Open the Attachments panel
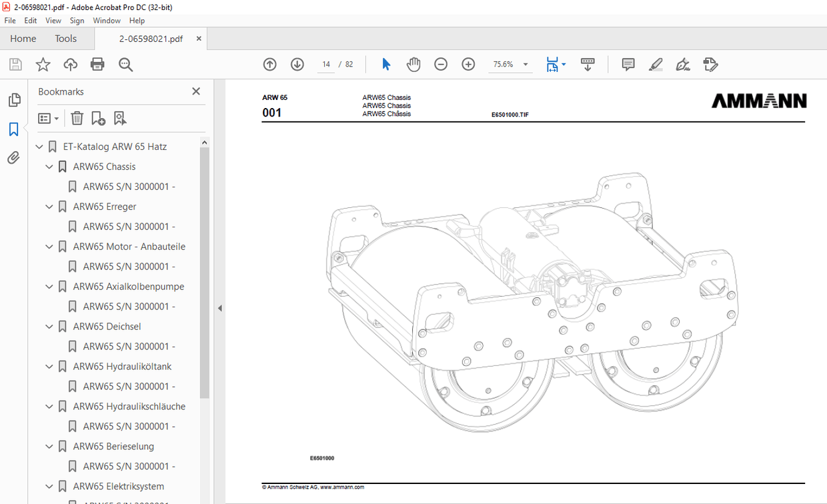Viewport: 827px width, 504px height. 14,157
